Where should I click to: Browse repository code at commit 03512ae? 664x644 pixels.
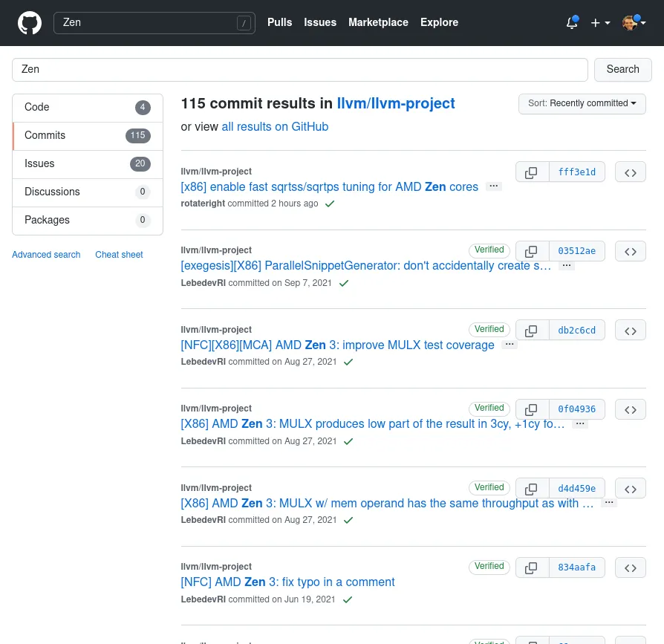pyautogui.click(x=631, y=251)
